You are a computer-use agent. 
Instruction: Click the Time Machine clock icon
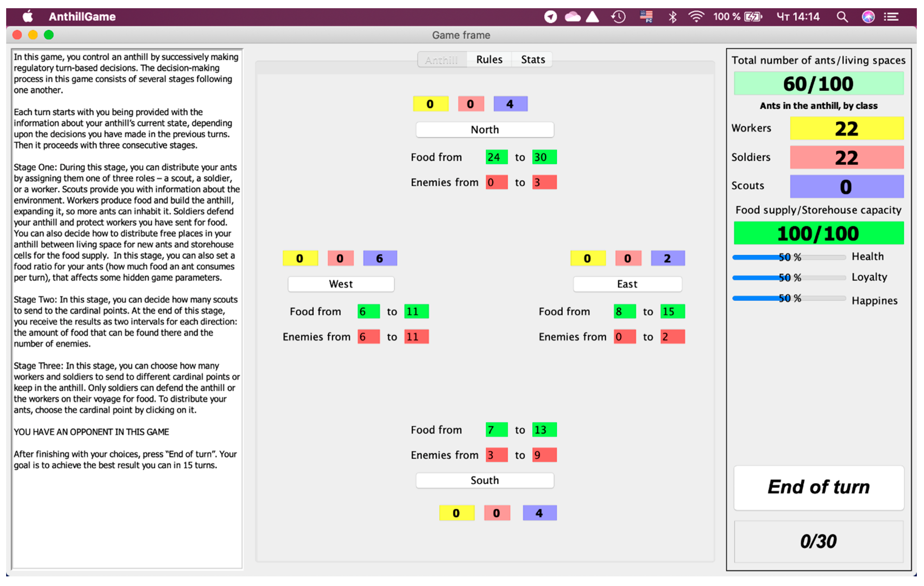[618, 17]
